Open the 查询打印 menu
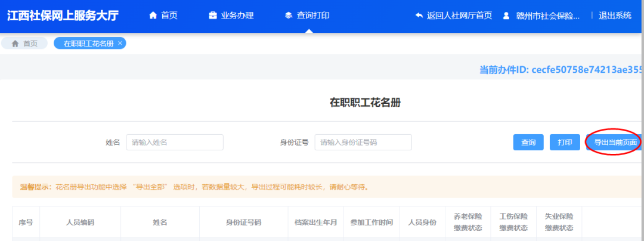 (307, 16)
